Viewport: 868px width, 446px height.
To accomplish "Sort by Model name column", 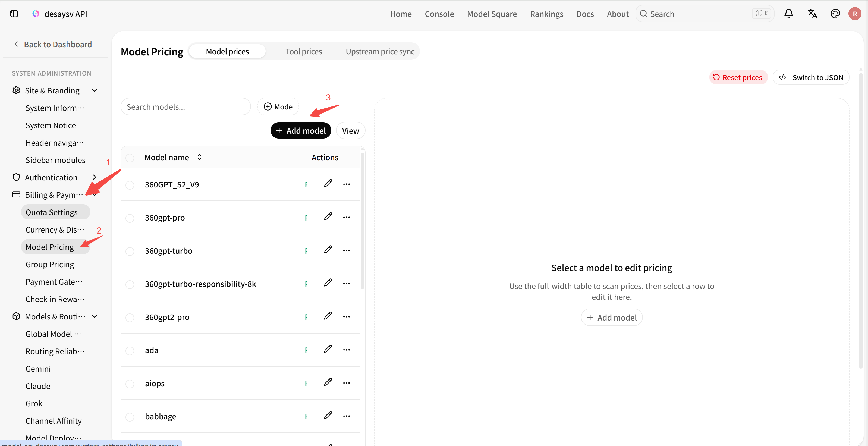I will coord(199,158).
